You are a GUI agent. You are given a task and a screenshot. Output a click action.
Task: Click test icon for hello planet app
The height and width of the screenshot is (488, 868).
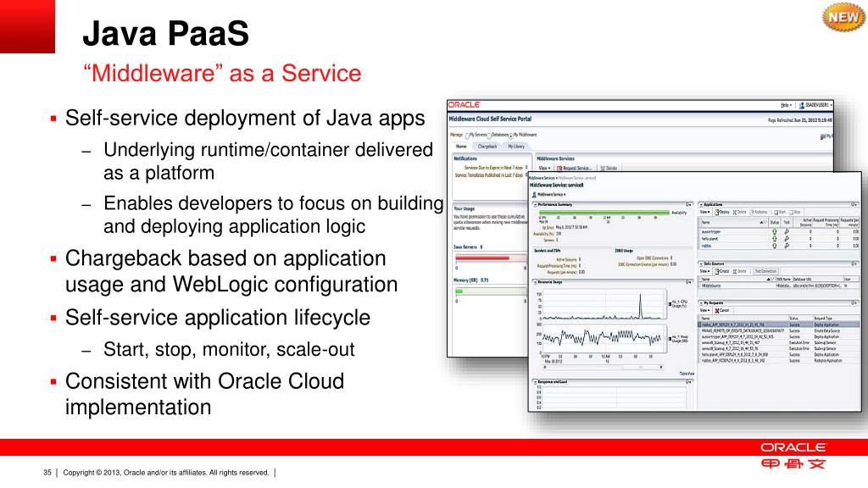pos(787,239)
